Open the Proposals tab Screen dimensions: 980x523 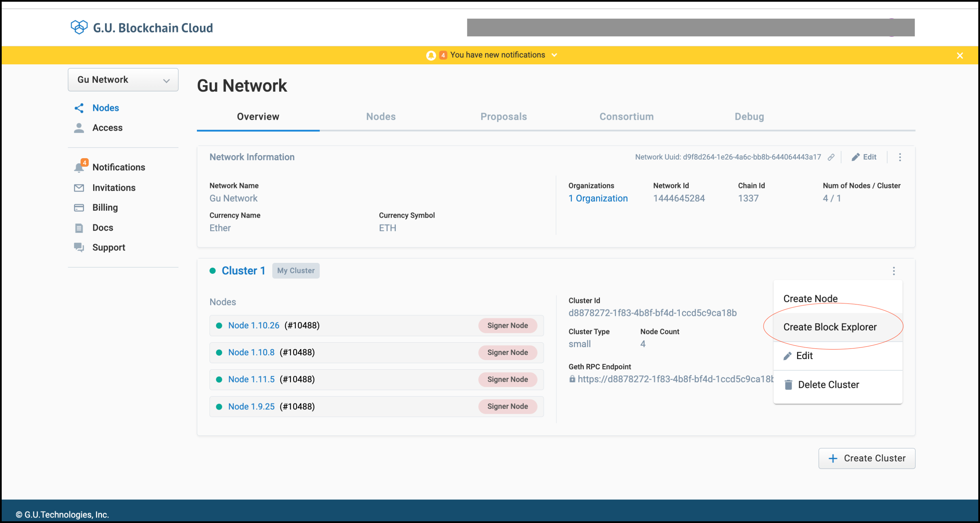point(503,117)
